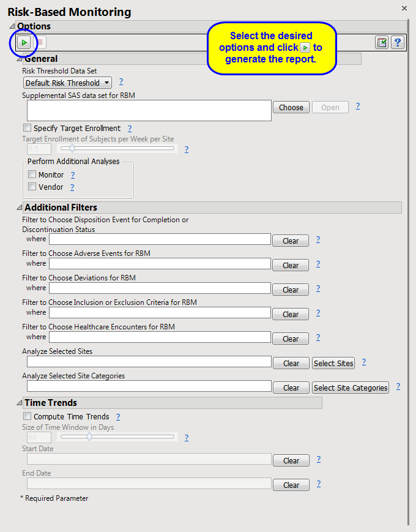
Task: Open help for Analyze Selected Site Categories
Action: [398, 386]
